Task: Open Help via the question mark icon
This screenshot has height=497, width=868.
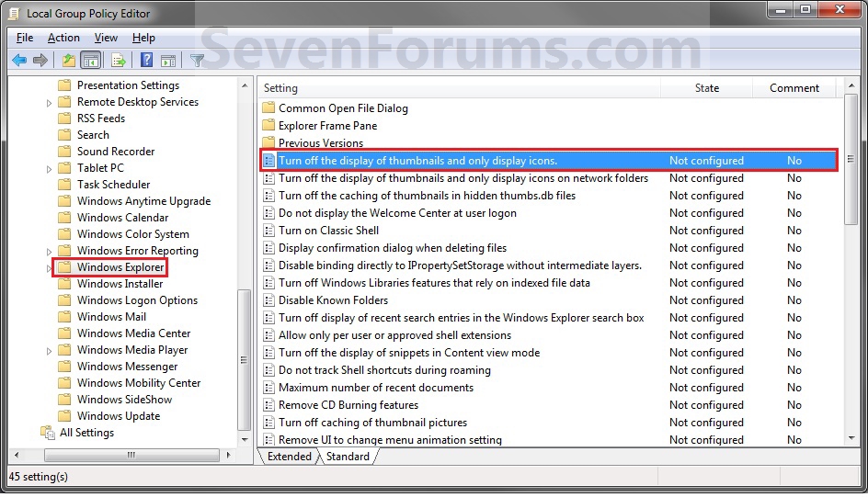Action: (x=146, y=60)
